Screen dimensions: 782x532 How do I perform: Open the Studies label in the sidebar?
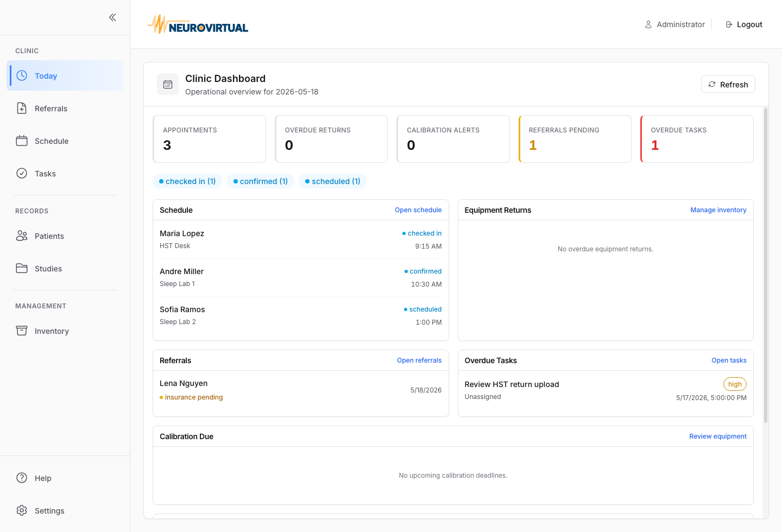tap(48, 269)
